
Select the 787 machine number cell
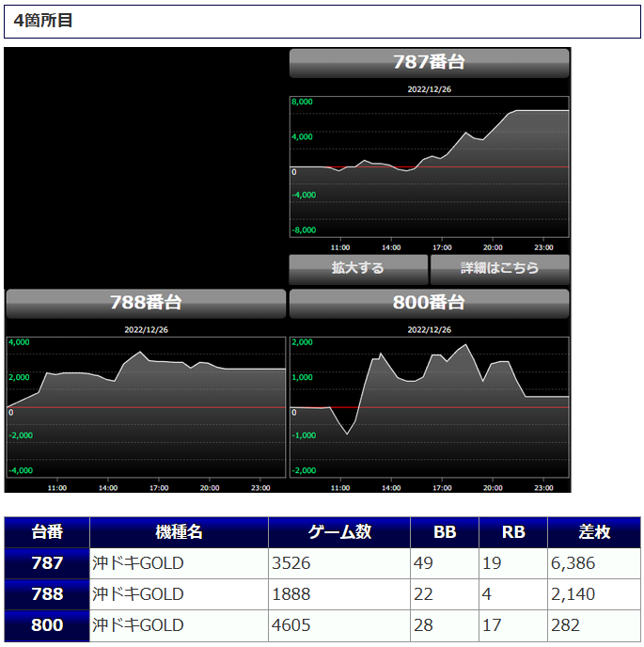[47, 563]
